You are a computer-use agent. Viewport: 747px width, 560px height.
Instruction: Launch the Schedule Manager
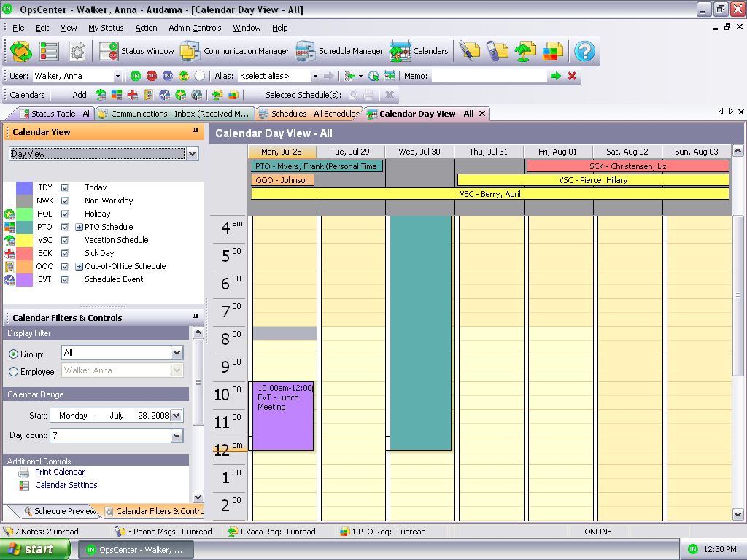[x=340, y=51]
